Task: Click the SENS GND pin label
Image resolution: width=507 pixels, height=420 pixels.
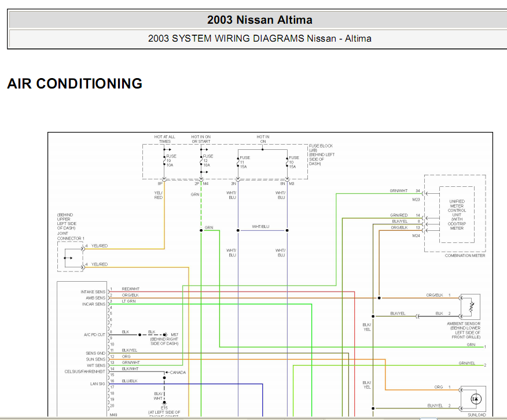Action: click(x=95, y=353)
